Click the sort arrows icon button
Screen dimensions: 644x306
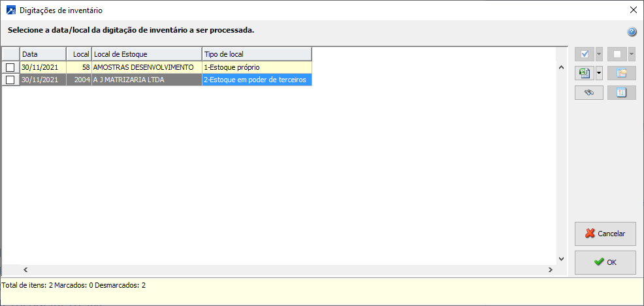click(622, 93)
